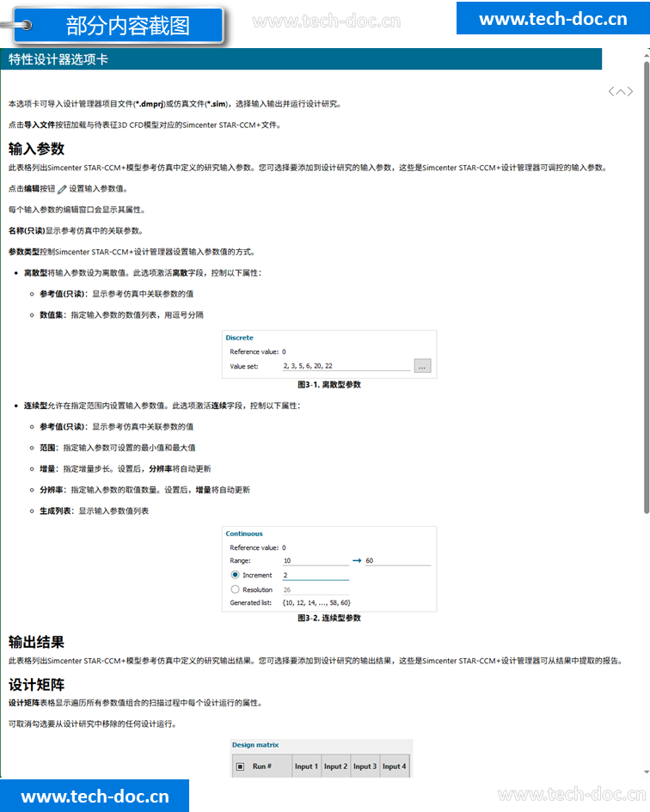Click the 数值集 bullet item
This screenshot has height=812, width=650.
[x=121, y=315]
